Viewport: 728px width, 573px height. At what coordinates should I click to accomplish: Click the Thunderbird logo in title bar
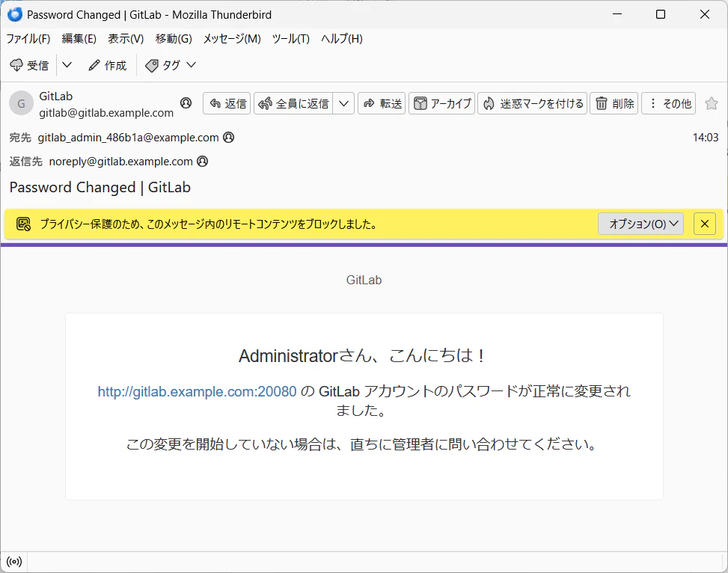[15, 14]
